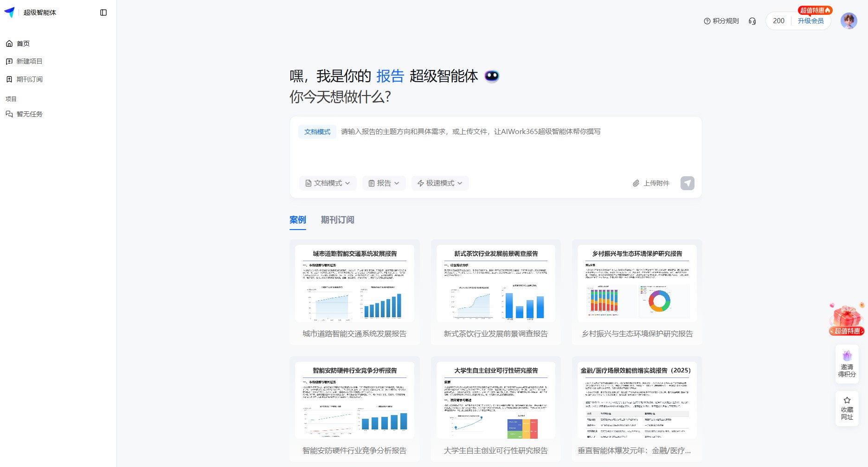868x467 pixels.
Task: Click the report prompt input field
Action: pyautogui.click(x=495, y=146)
